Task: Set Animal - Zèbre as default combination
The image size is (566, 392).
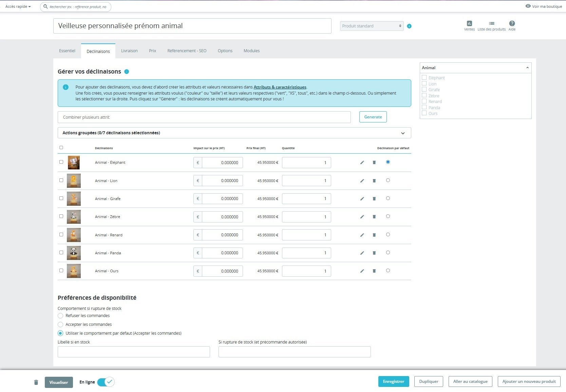Action: point(388,216)
